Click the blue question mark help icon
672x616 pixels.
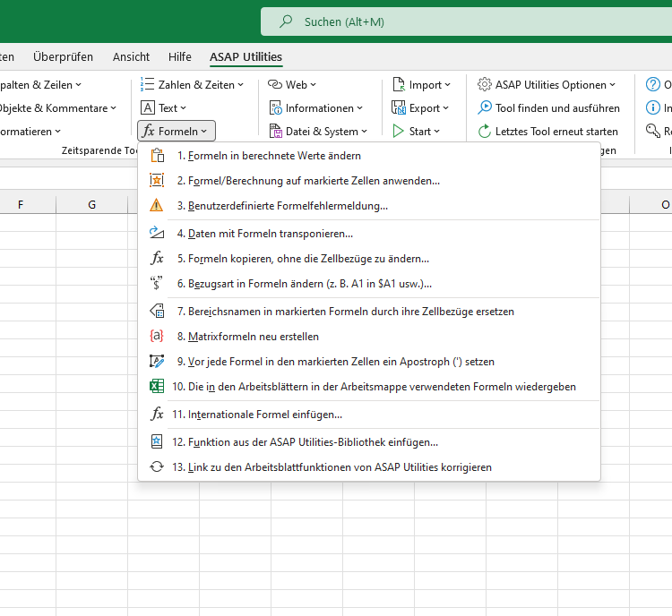(x=652, y=84)
